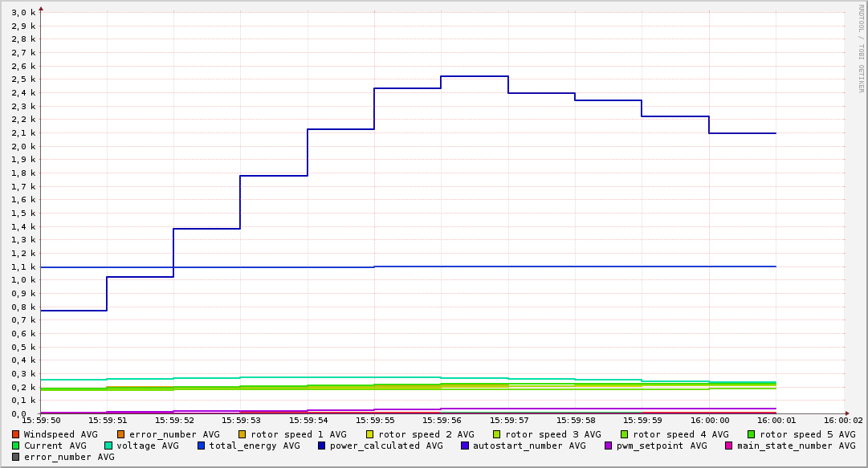Click the 2,5 k y-axis label
Screen dimensions: 868x468
pos(23,79)
